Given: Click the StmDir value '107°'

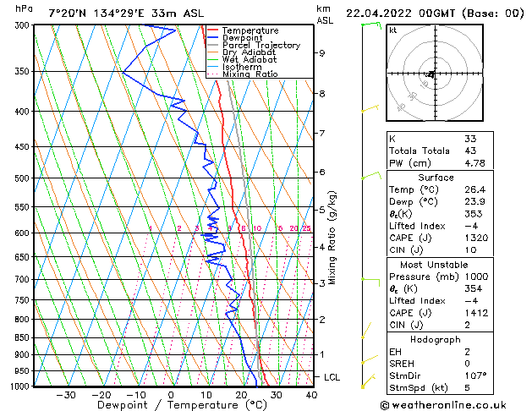Looking at the screenshot, I should pos(475,375).
